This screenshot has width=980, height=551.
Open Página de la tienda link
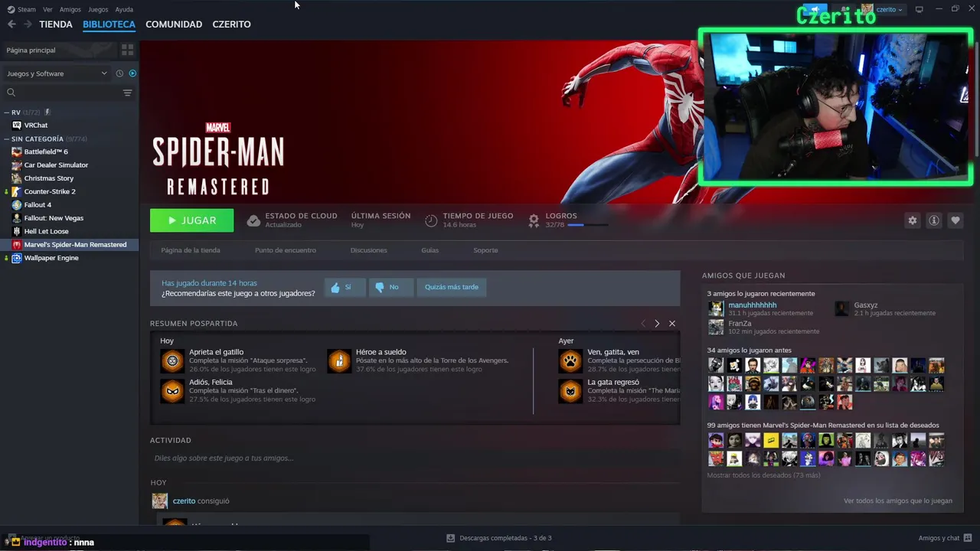tap(191, 250)
